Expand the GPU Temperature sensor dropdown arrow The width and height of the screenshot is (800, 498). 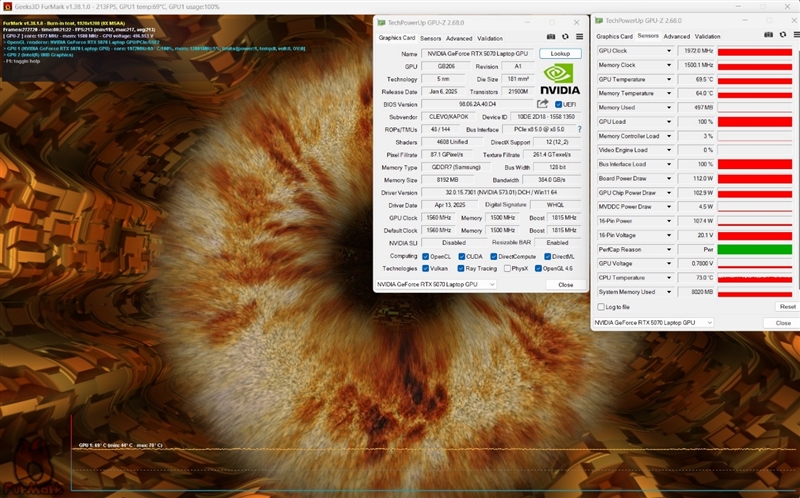(x=669, y=79)
